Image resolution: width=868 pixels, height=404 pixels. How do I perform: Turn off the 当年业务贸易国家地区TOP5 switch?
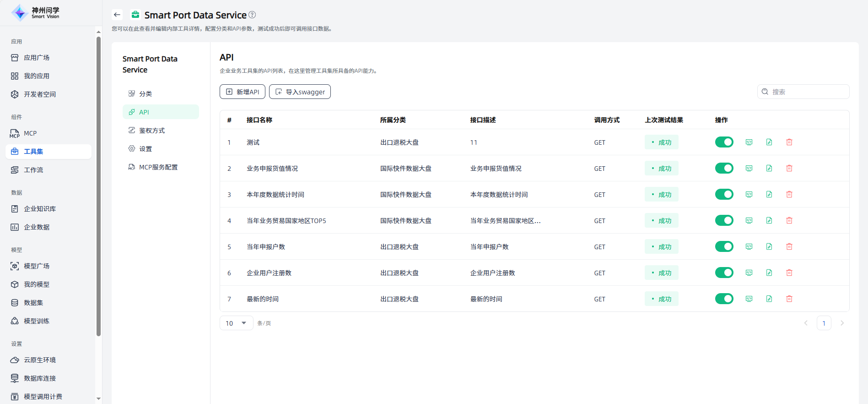click(724, 220)
